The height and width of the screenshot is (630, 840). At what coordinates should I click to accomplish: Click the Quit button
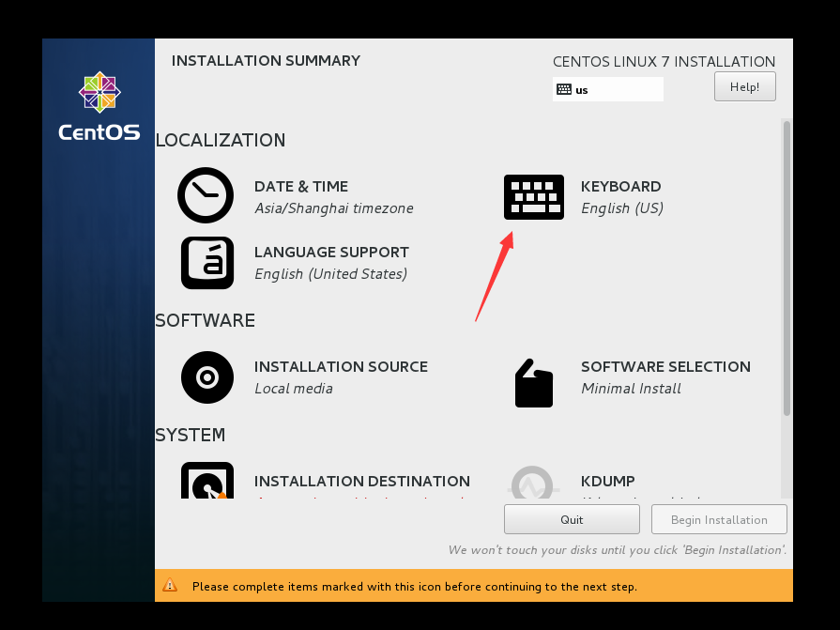click(x=572, y=519)
